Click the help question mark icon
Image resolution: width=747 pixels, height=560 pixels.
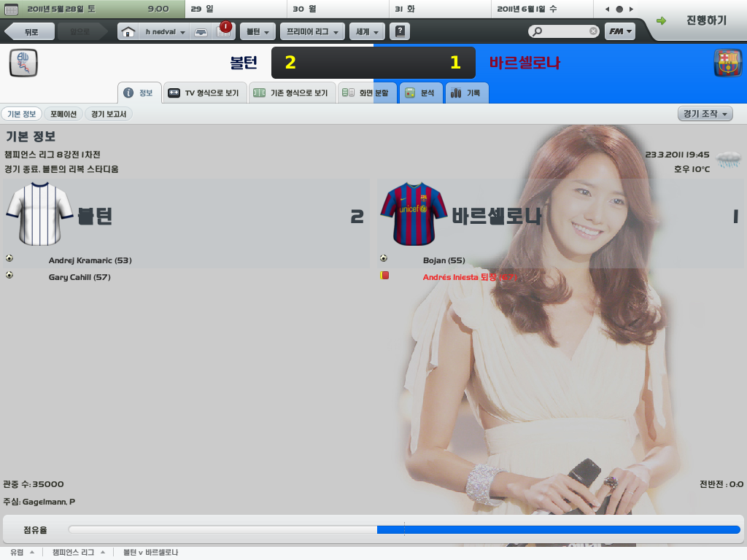coord(400,32)
